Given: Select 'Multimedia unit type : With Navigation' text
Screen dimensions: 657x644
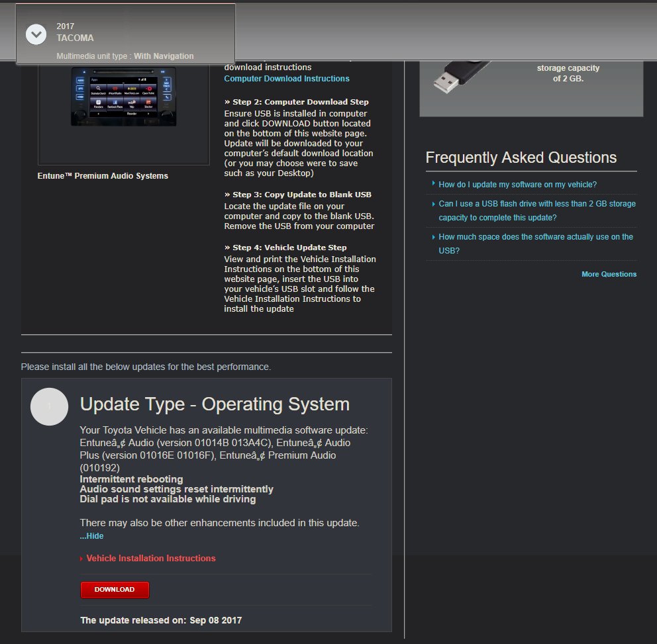Looking at the screenshot, I should (x=125, y=56).
